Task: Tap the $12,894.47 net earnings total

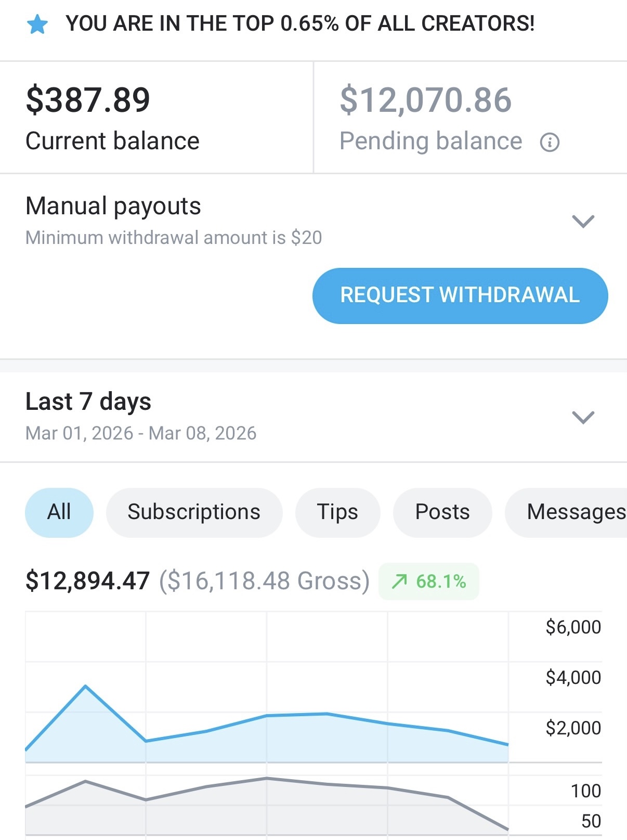Action: (x=87, y=581)
